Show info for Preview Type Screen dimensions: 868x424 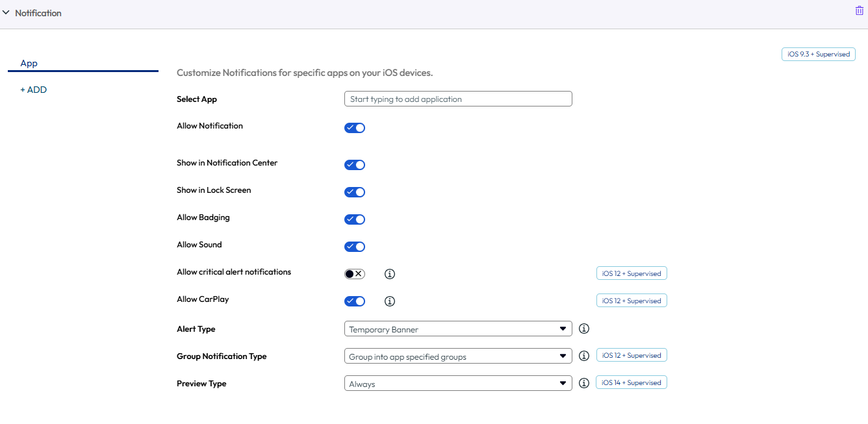[x=584, y=383]
